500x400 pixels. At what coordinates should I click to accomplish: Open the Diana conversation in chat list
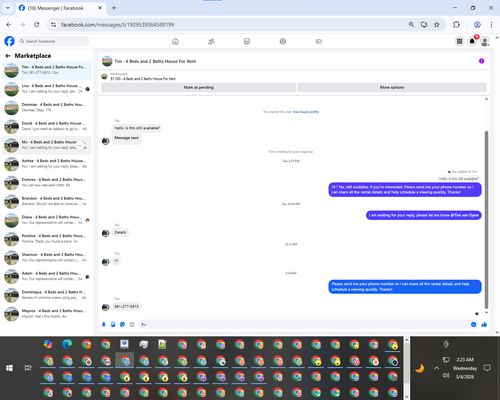click(47, 220)
